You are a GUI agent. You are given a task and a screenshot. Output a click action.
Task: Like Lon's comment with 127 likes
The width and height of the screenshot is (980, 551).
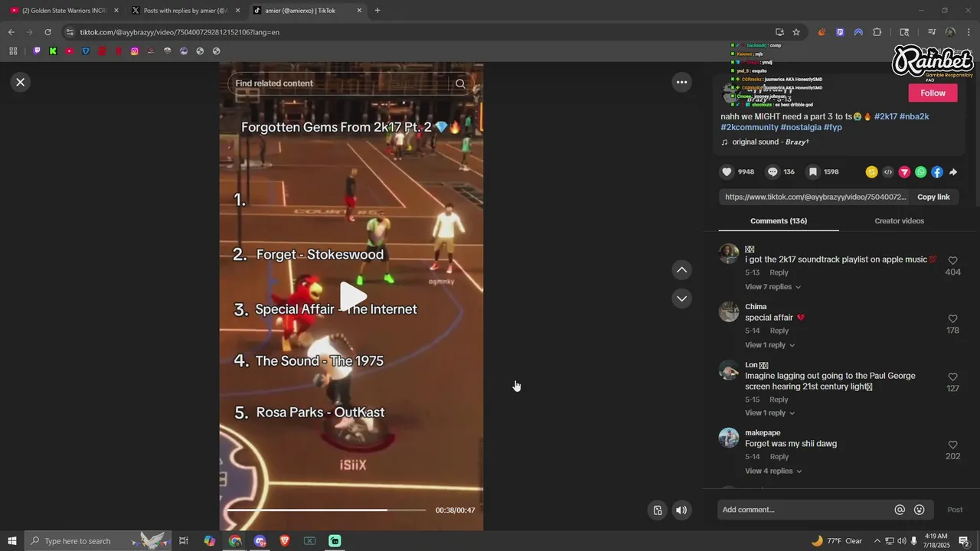952,377
